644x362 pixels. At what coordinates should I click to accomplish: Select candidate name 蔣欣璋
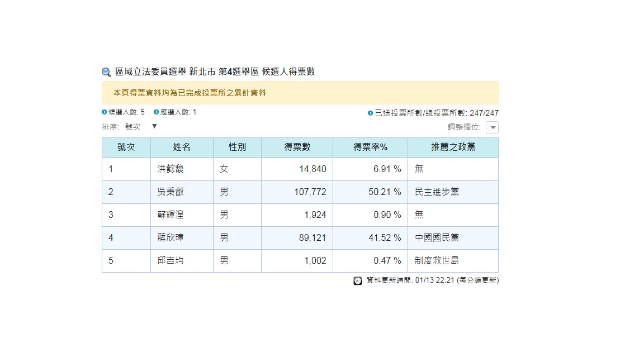coord(171,238)
